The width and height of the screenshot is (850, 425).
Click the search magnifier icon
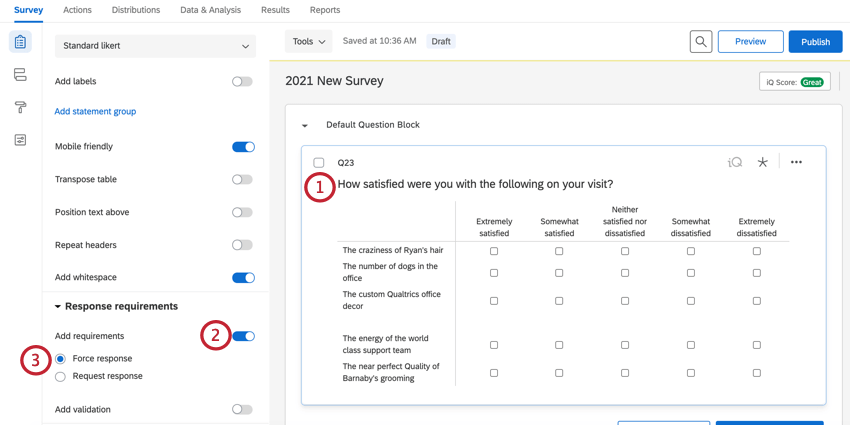point(700,42)
